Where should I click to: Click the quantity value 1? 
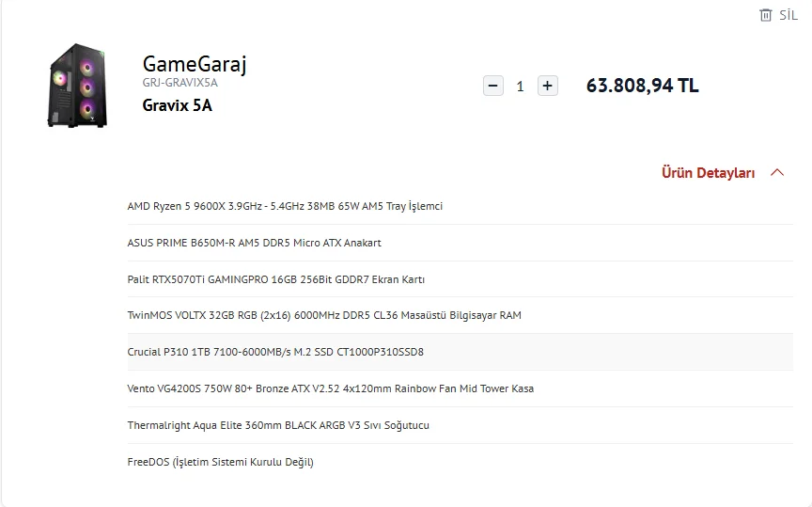(520, 86)
